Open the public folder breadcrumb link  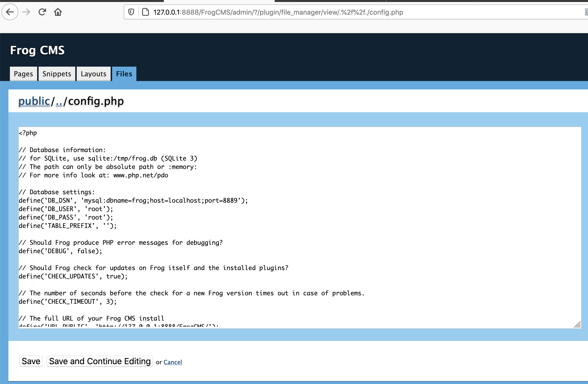[34, 101]
